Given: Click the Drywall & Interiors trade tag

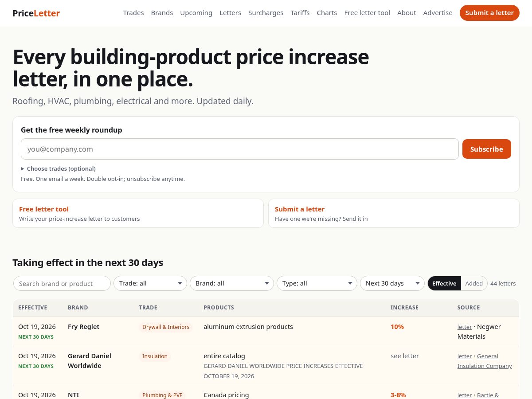Looking at the screenshot, I should point(166,327).
